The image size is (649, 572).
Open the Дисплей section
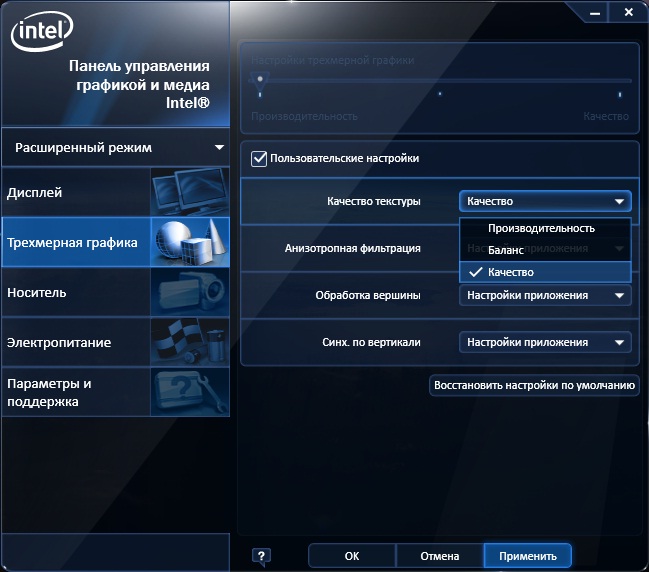115,192
